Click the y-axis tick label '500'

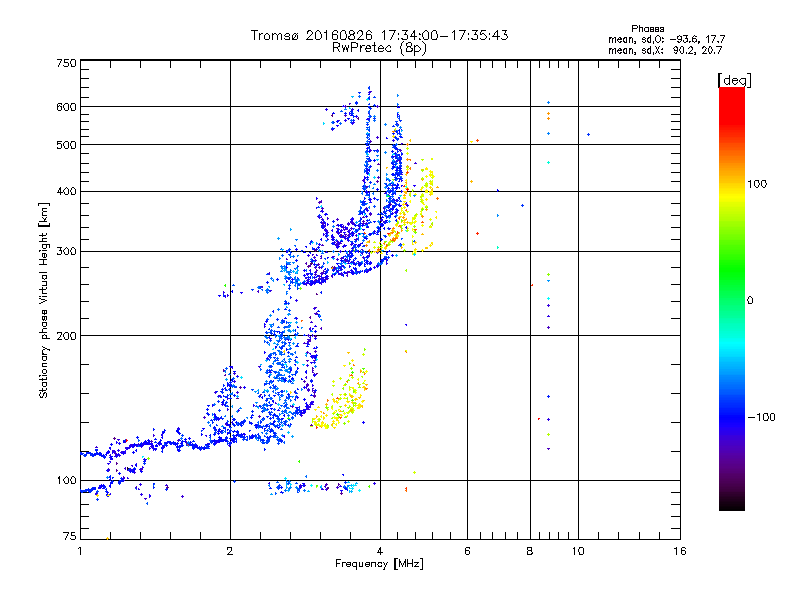click(x=67, y=145)
